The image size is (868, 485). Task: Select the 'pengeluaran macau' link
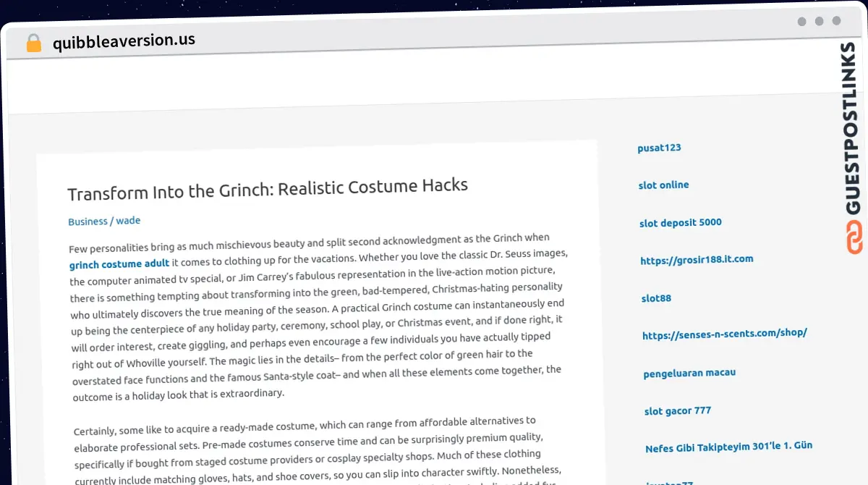689,373
